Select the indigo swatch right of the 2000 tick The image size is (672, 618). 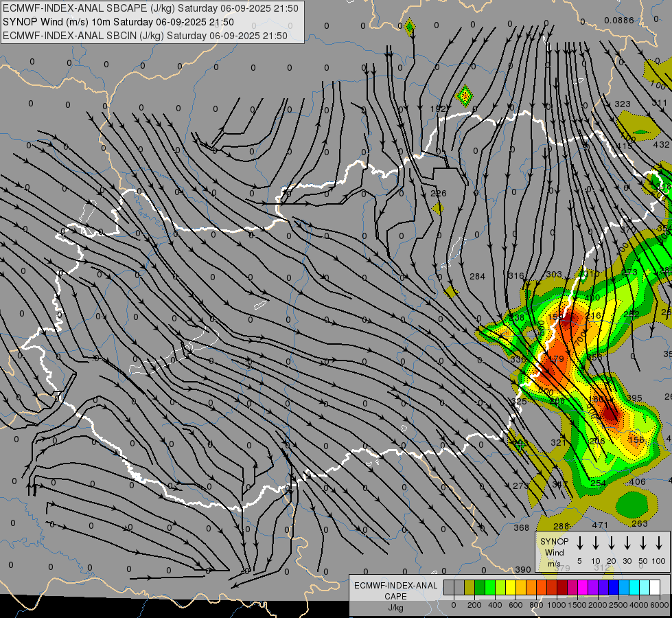[603, 588]
